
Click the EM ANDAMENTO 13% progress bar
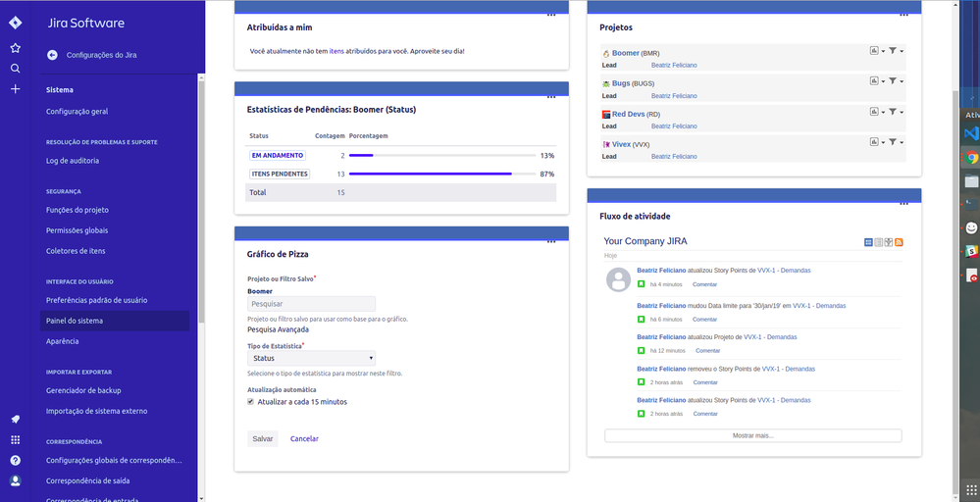coord(441,156)
